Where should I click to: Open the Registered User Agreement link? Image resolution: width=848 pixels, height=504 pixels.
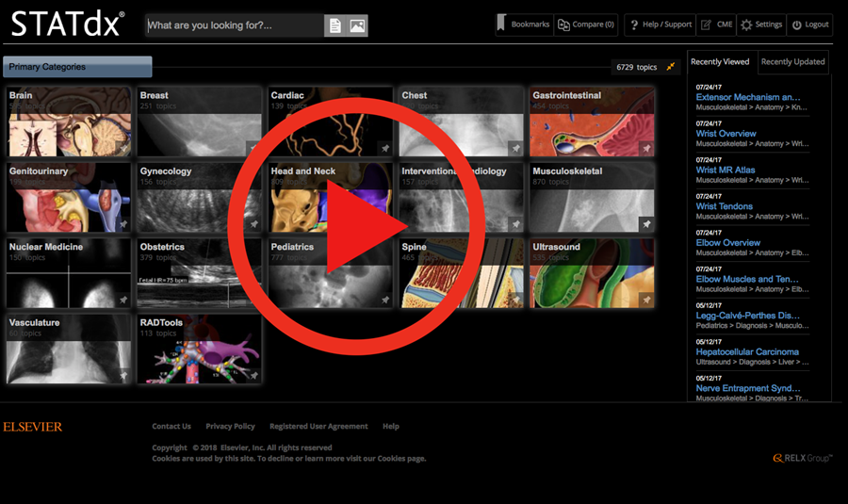pyautogui.click(x=318, y=426)
